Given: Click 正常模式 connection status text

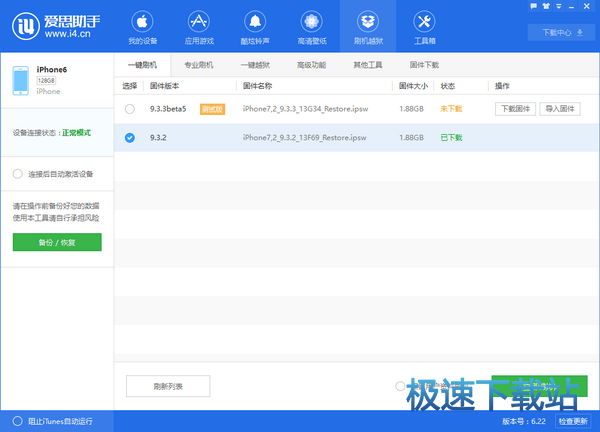Looking at the screenshot, I should pos(77,133).
